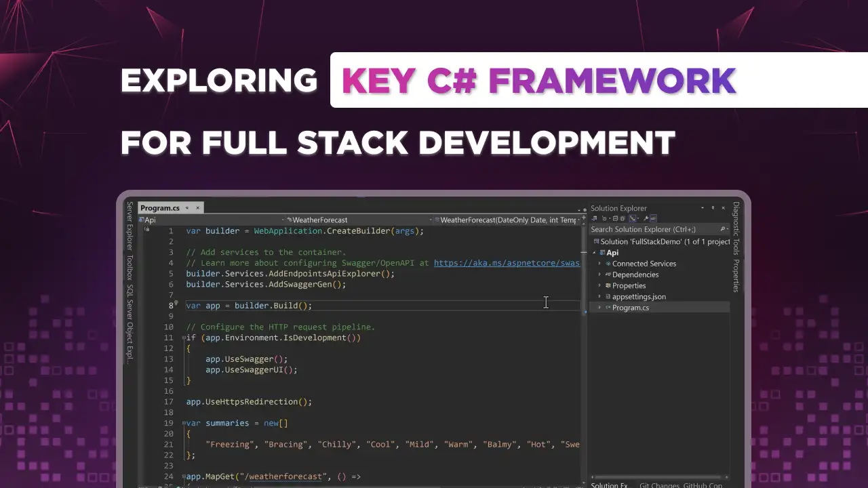Screen dimensions: 868x488
Task: Open the Properties side tab
Action: tap(736, 275)
